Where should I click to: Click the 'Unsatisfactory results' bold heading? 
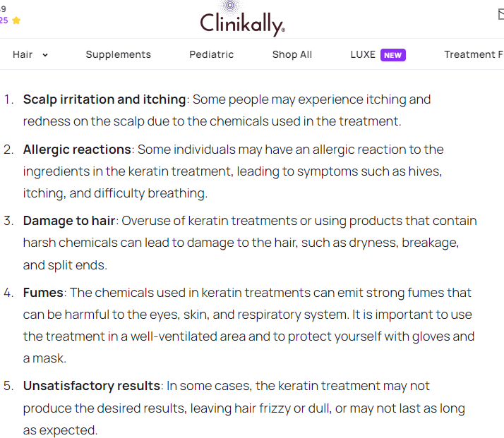92,386
